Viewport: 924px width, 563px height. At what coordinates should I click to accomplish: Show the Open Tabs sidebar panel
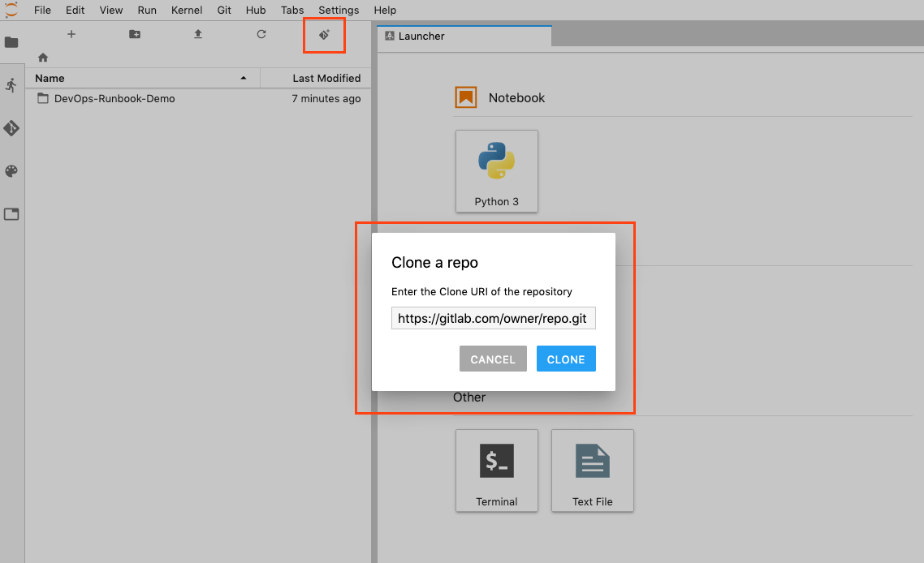(x=11, y=213)
